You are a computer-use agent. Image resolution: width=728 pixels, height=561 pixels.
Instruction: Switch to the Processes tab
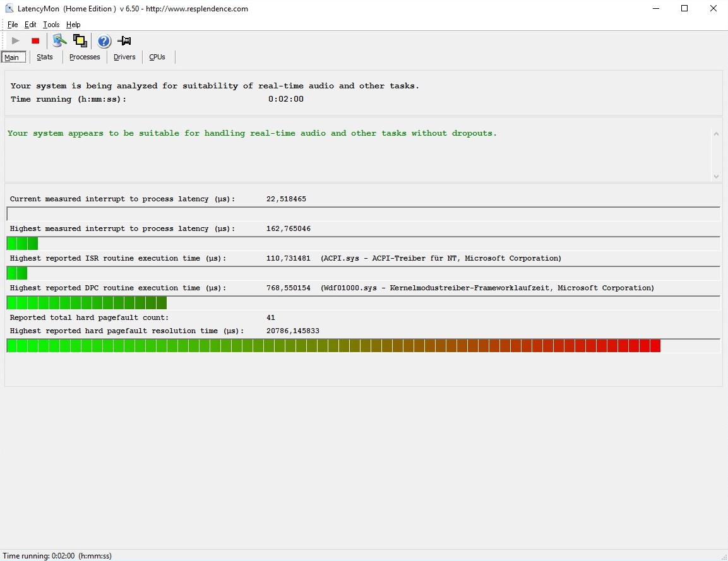pos(85,57)
